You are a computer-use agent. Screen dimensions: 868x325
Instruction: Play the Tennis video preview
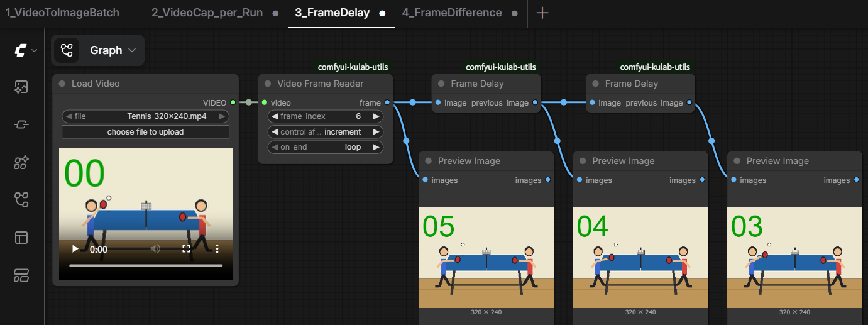(75, 249)
